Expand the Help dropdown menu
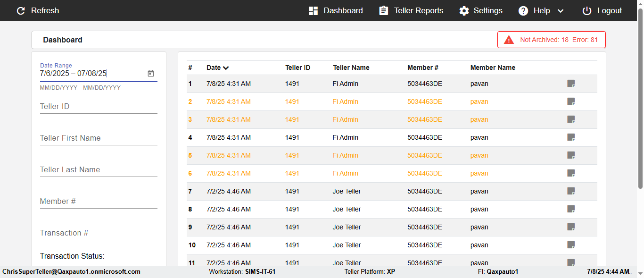Viewport: 644px width, 278px height. click(x=561, y=11)
